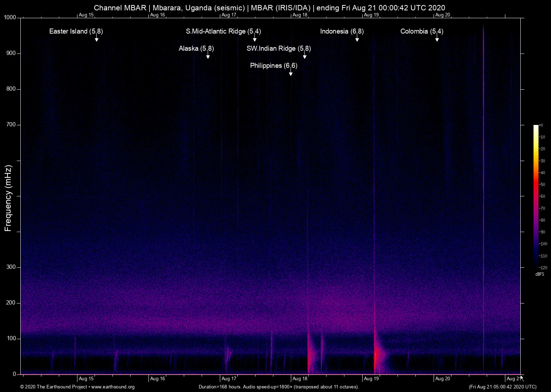Screen dimensions: 551x392
Task: Click the intense red burst at Aug 19
Action: coord(376,355)
